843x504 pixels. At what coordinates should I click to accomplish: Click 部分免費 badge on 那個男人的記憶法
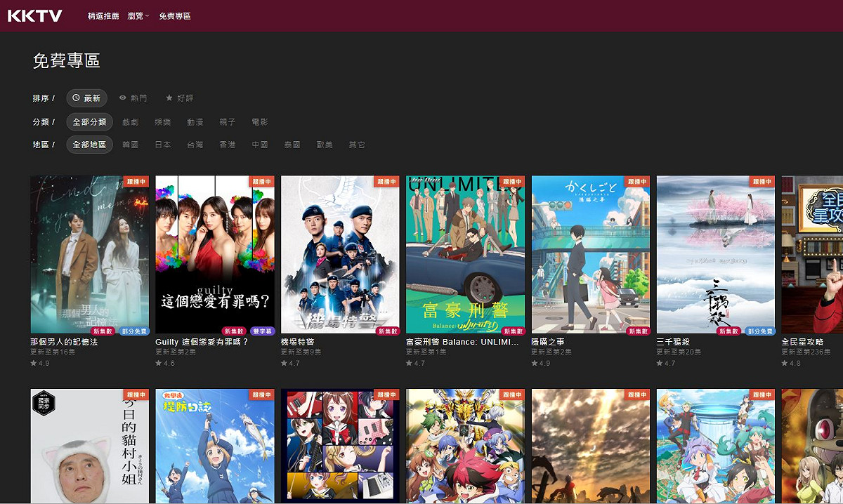pyautogui.click(x=133, y=331)
